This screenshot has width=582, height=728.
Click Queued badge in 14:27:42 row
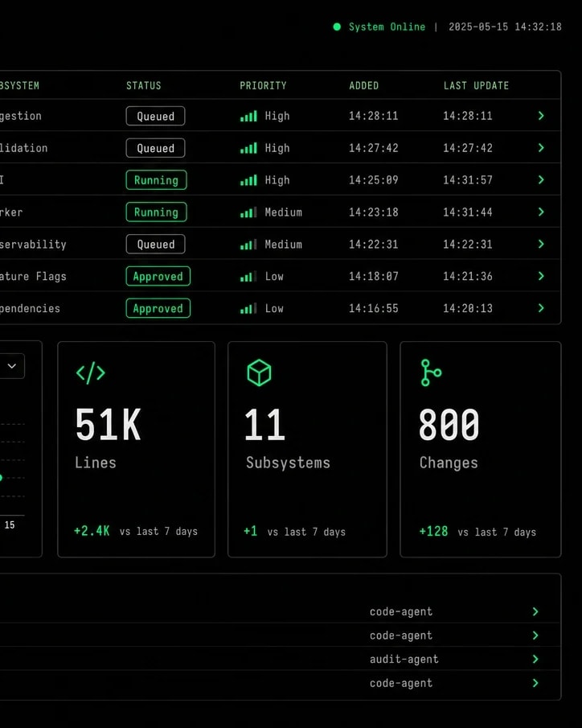(x=155, y=148)
